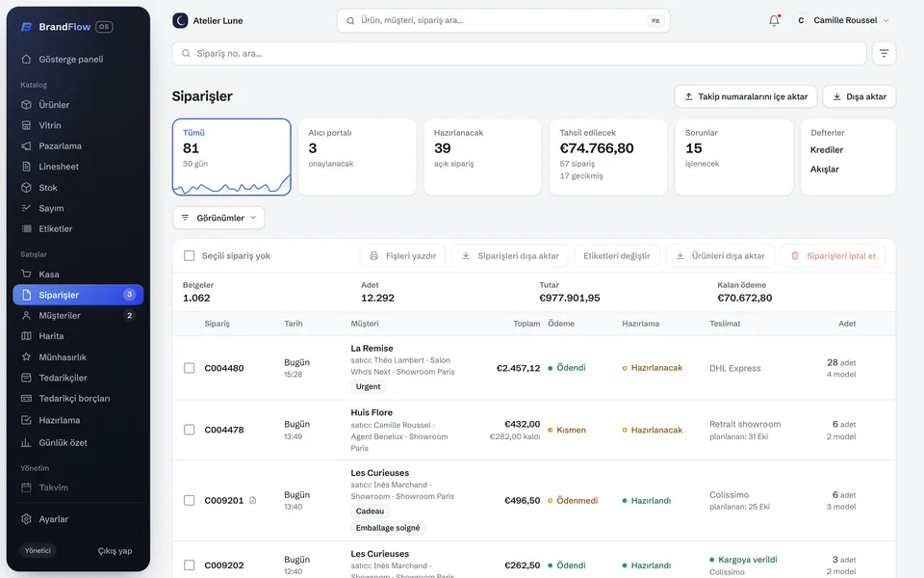
Task: Tick the checkbox for order C009201
Action: 190,500
